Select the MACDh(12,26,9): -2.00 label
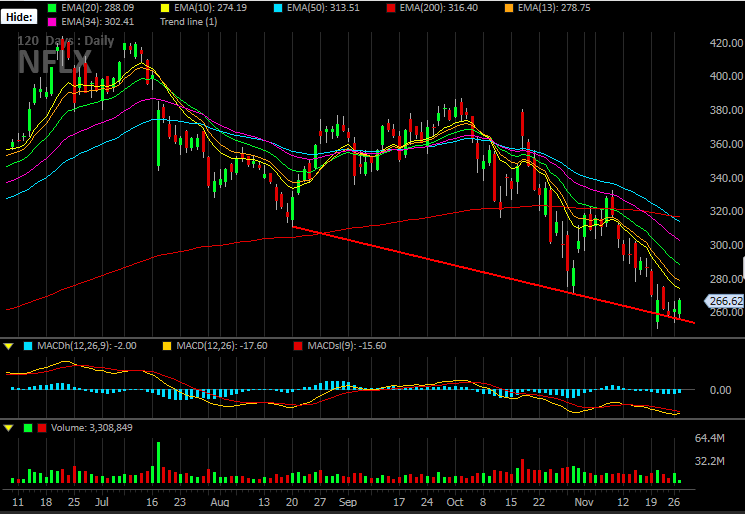The image size is (745, 514). click(86, 346)
